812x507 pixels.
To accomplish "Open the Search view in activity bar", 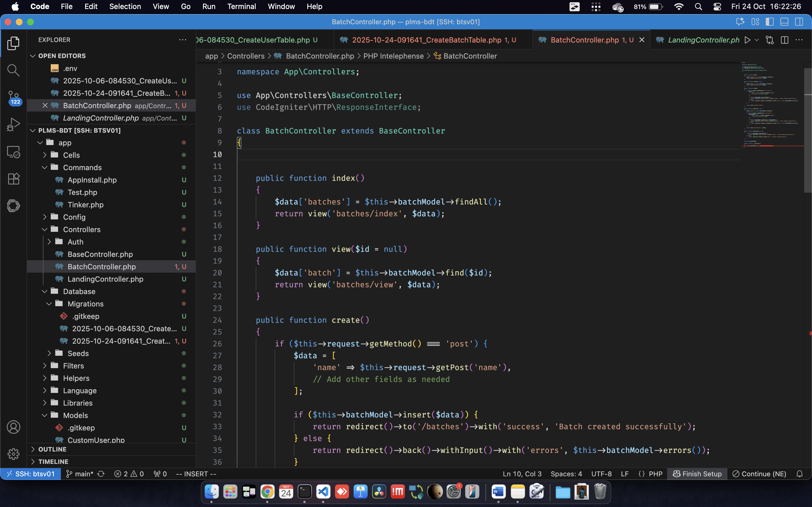I will click(13, 70).
